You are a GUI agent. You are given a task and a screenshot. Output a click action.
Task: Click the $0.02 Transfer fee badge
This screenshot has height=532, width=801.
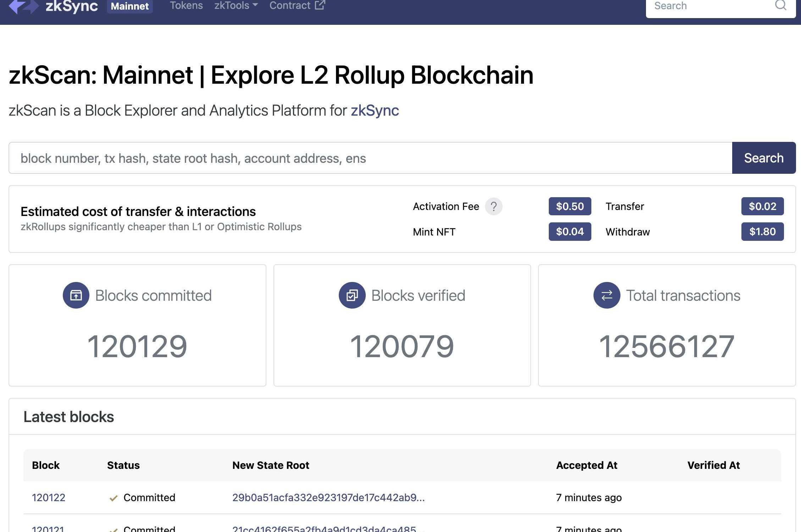click(762, 206)
